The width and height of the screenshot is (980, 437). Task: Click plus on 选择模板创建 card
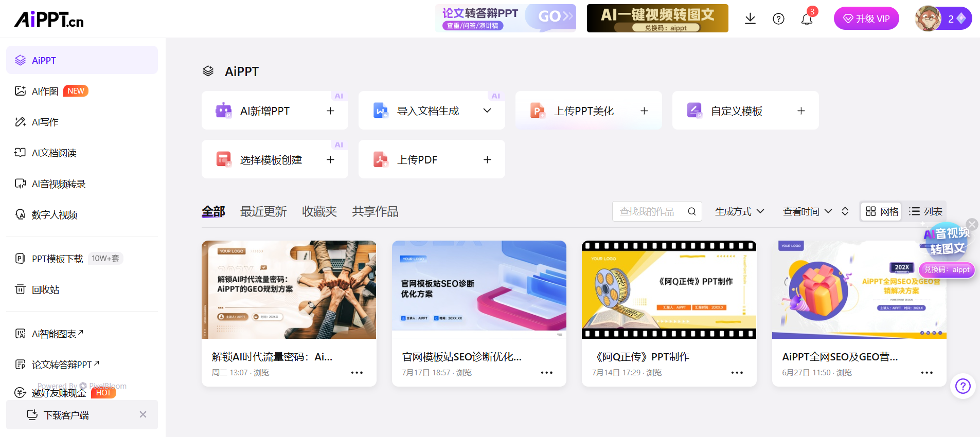(x=330, y=160)
